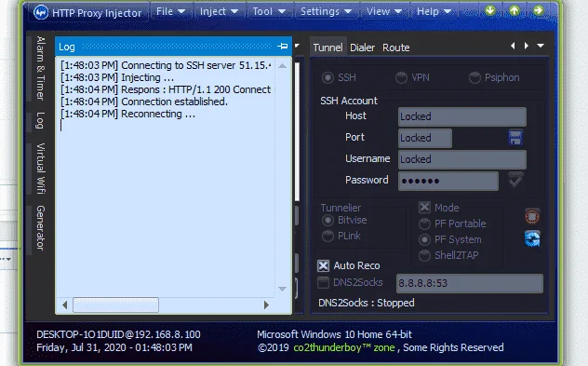Click the green down-arrow icon in title bar
Image resolution: width=588 pixels, height=366 pixels.
[490, 10]
